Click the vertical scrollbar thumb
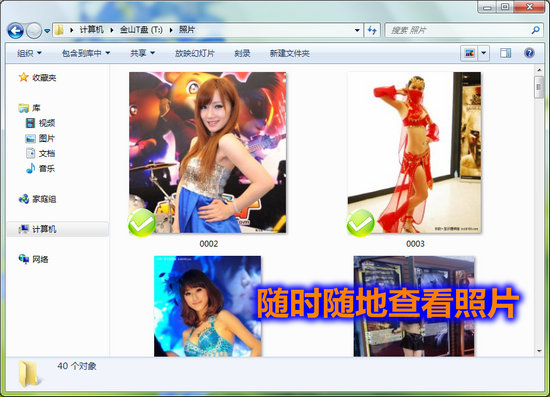 pos(539,87)
